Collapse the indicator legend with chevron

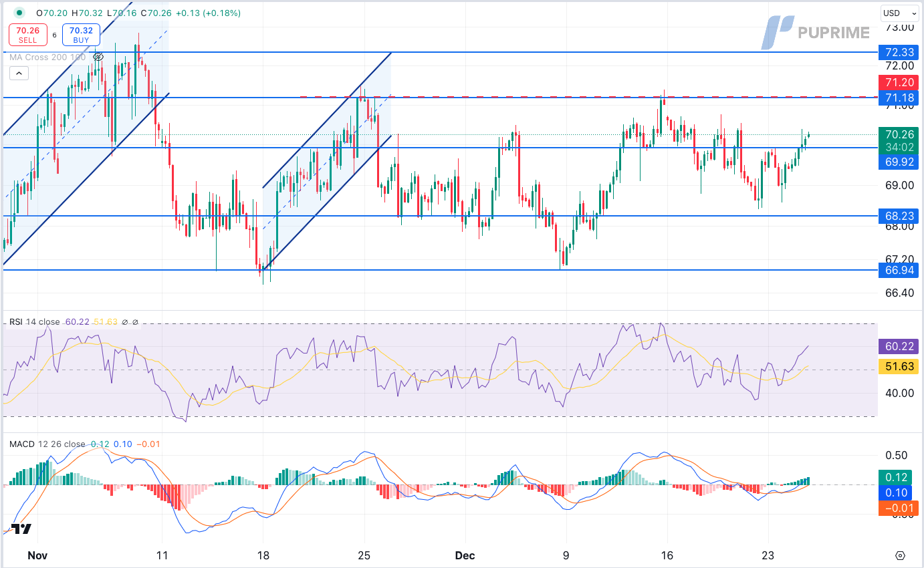[19, 74]
